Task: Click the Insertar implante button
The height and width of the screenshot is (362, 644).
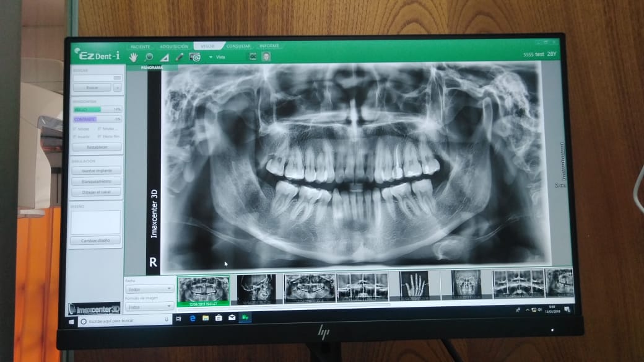Action: pyautogui.click(x=96, y=170)
